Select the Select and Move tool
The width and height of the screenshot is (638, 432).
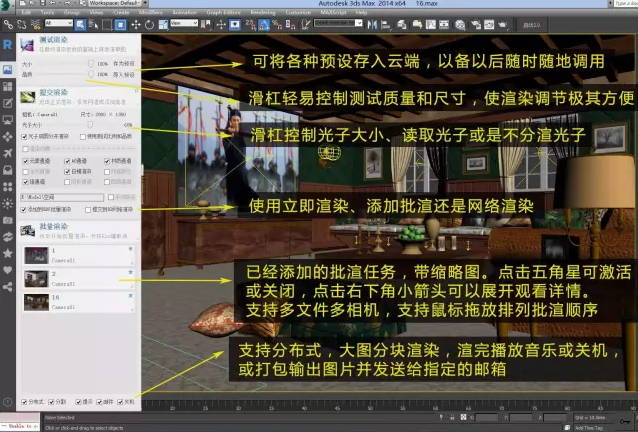point(135,25)
